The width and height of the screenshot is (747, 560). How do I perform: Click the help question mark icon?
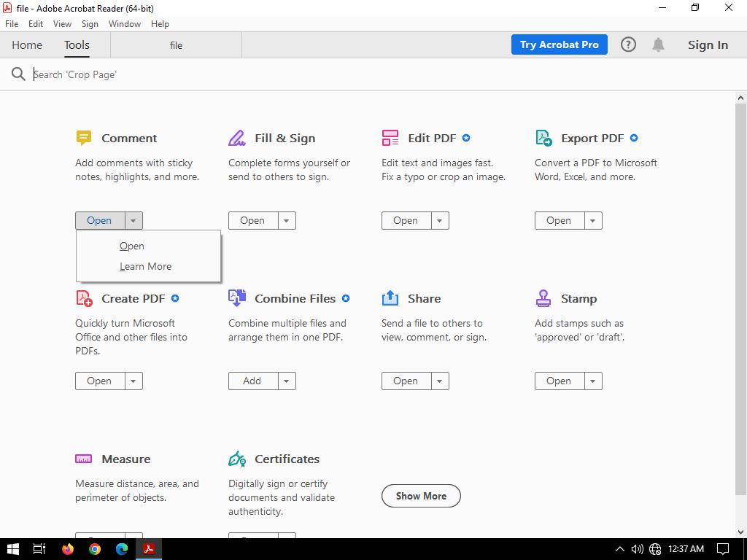click(x=628, y=44)
